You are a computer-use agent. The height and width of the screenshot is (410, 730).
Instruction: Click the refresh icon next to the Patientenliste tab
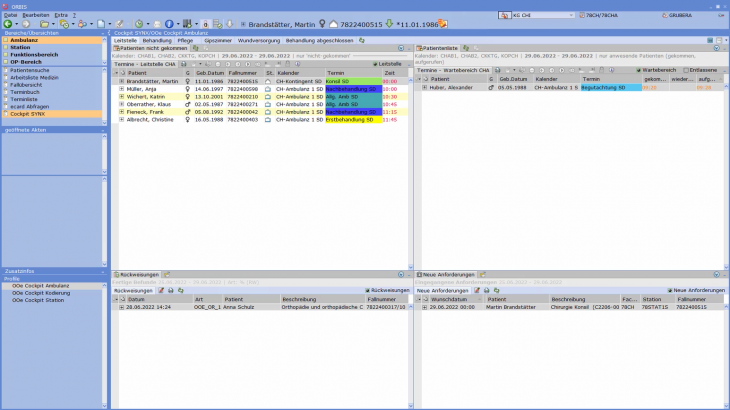pos(464,47)
